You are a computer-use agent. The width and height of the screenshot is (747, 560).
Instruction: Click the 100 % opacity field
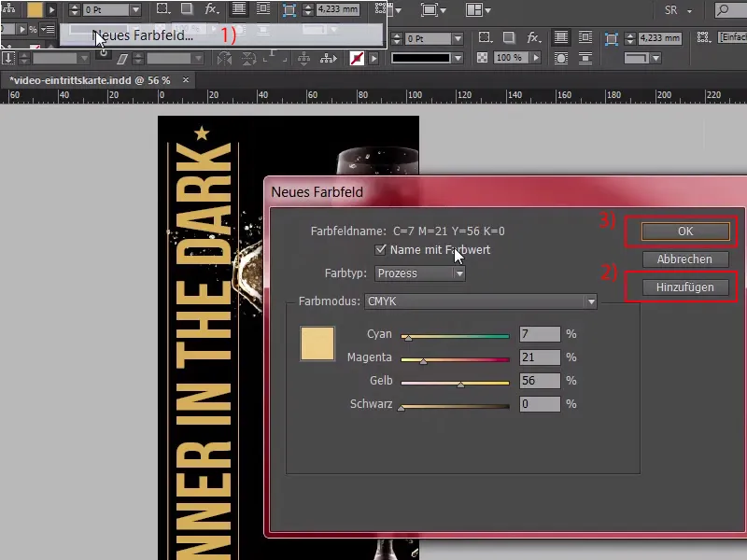click(x=511, y=58)
